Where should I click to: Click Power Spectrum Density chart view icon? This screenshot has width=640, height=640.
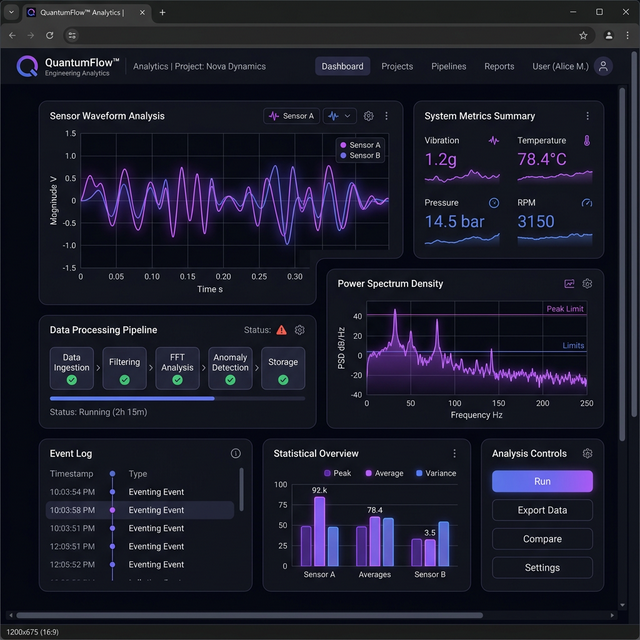[x=569, y=284]
